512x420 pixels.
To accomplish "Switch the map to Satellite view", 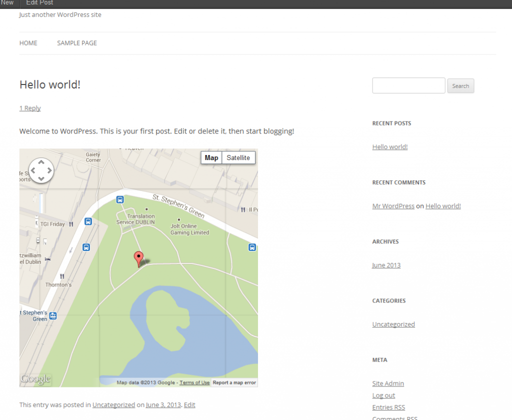I will [238, 157].
